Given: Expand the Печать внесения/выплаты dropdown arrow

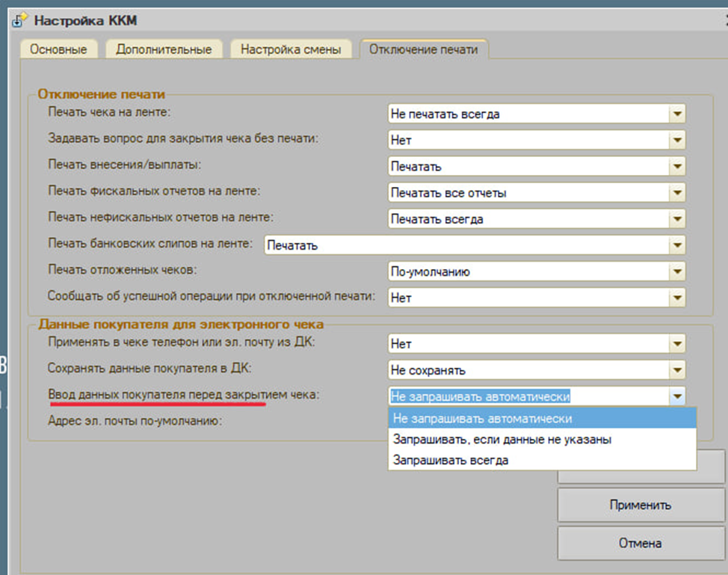Looking at the screenshot, I should click(x=676, y=167).
